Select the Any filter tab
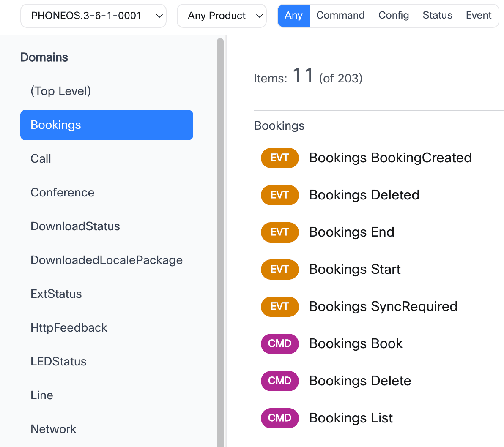504x447 pixels. click(293, 15)
